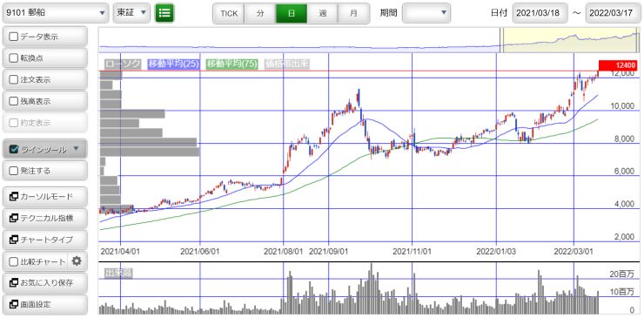Uncheck the ラインツール checkbox
Screen dimensions: 644x318
(14, 149)
